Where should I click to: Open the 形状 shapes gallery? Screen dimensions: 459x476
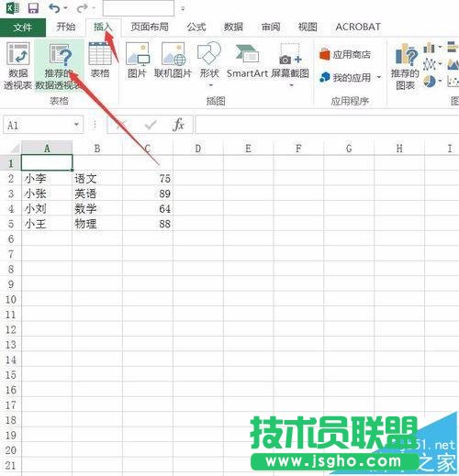pyautogui.click(x=209, y=63)
